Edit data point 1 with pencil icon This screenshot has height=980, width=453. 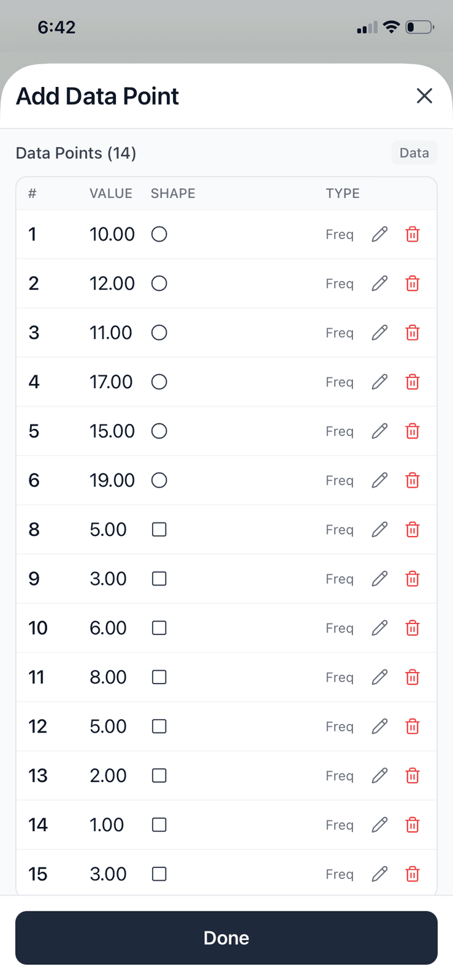[x=379, y=234]
